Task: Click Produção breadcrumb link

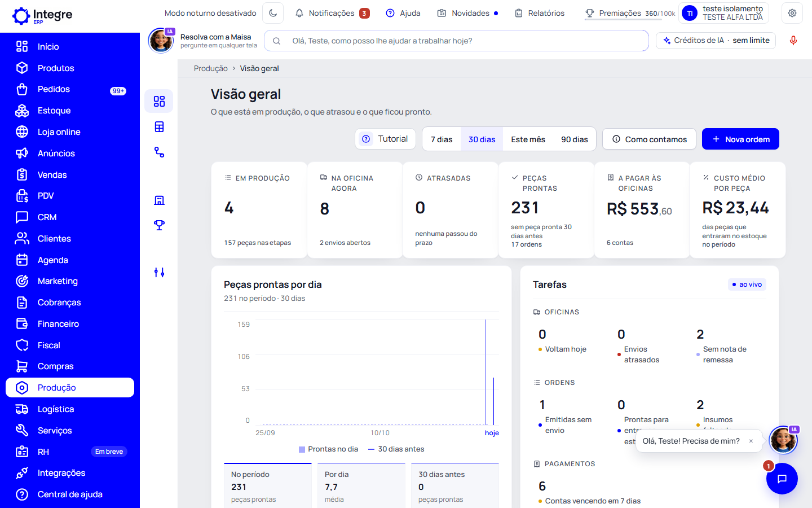Action: (x=211, y=68)
